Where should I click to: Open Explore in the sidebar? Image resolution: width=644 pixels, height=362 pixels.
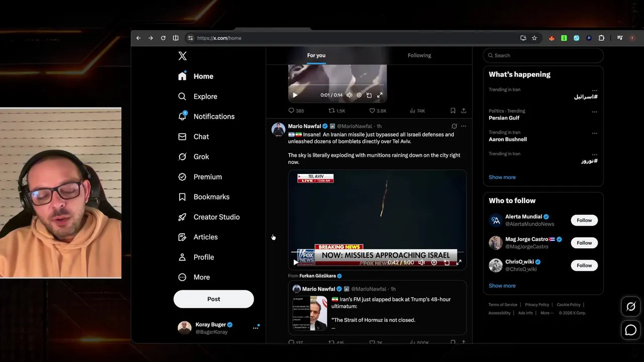click(x=198, y=97)
